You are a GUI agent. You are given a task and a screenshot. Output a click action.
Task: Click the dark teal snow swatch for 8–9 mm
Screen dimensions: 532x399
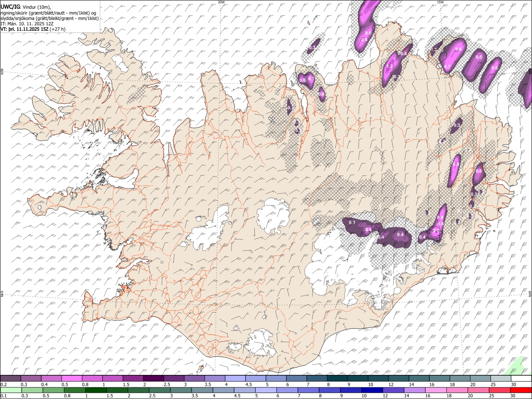pyautogui.click(x=337, y=378)
